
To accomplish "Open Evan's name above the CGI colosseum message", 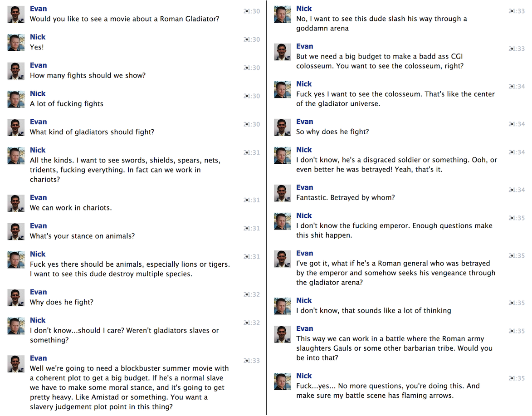I will pos(305,46).
